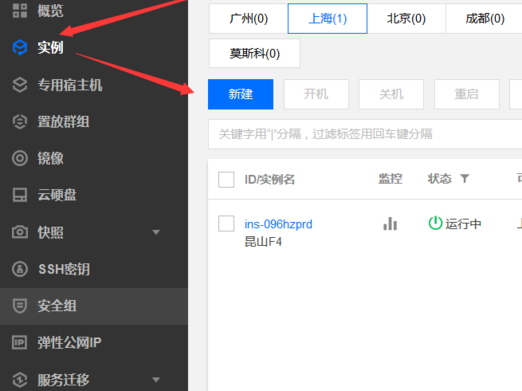Screen dimensions: 522x391
Task: Click the 状态 column header text
Action: (440, 179)
